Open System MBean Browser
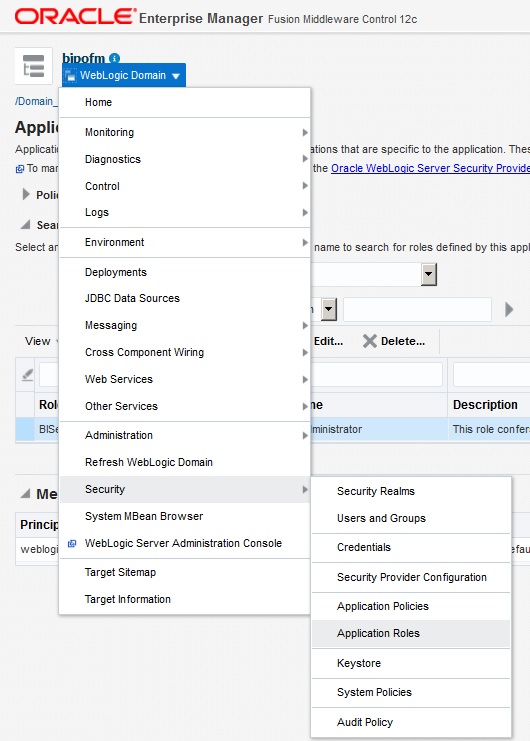Viewport: 530px width, 741px height. [x=185, y=516]
